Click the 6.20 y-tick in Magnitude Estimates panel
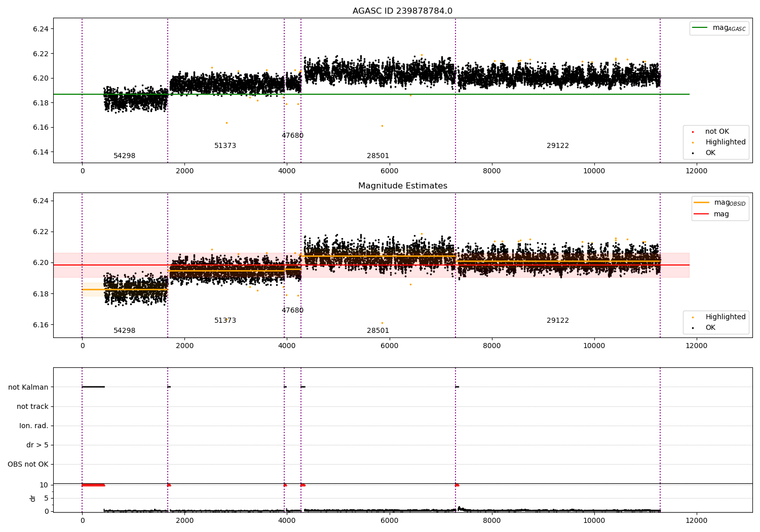This screenshot has height=532, width=760. (x=41, y=263)
